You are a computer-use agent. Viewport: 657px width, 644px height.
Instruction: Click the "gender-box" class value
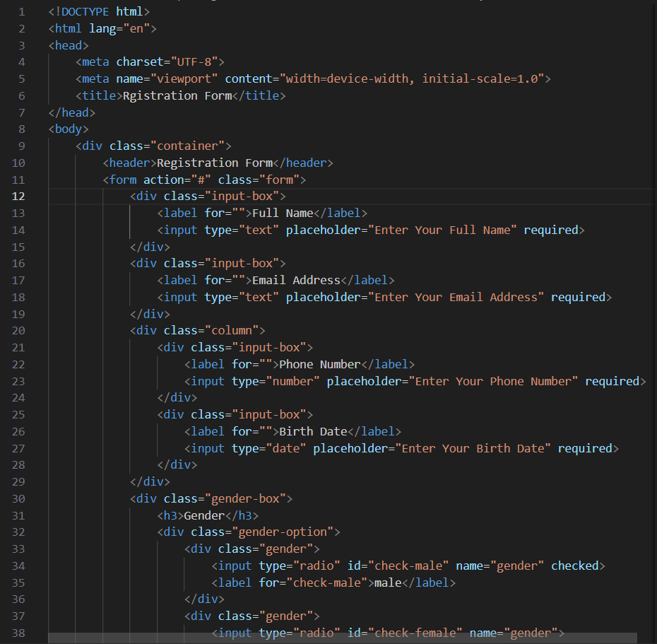(x=245, y=498)
